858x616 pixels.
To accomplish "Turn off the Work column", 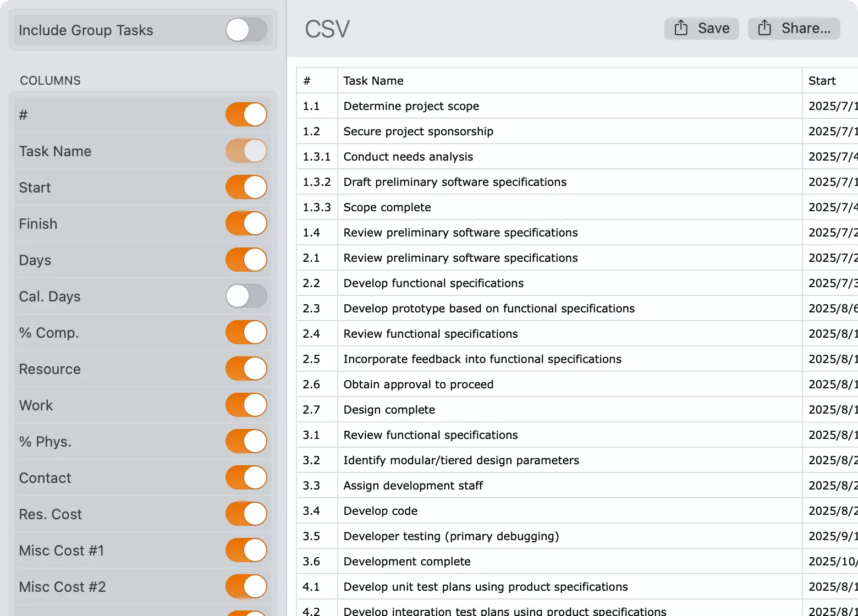I will point(246,405).
